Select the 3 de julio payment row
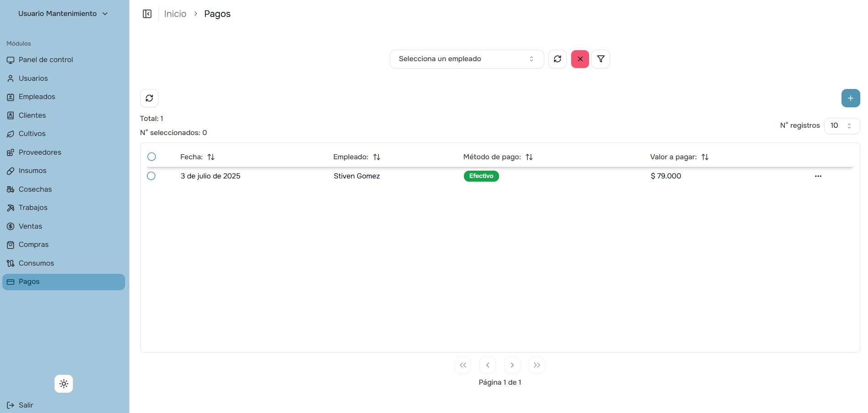Screen dimensions: 868x413 click(151, 176)
